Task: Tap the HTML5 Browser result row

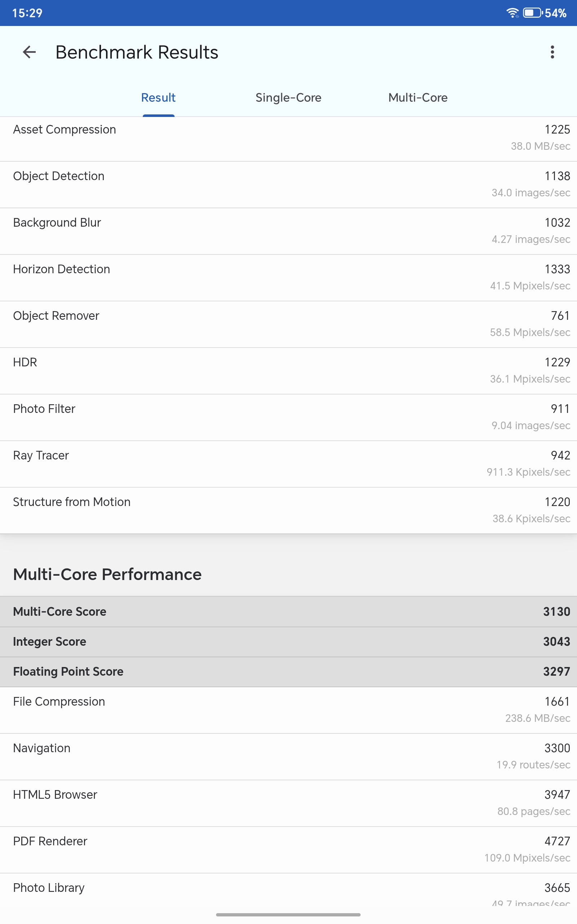Action: (x=288, y=803)
